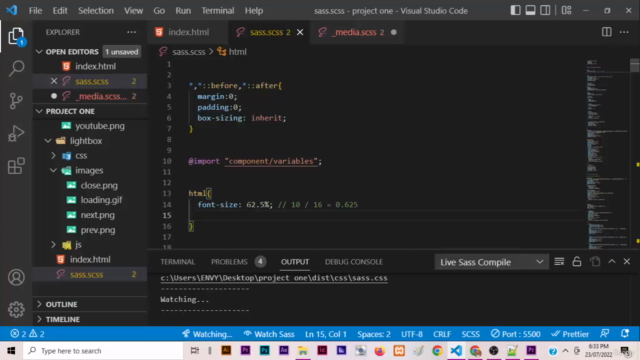Open Source Control view
Screen dimensions: 640x360
(16, 101)
